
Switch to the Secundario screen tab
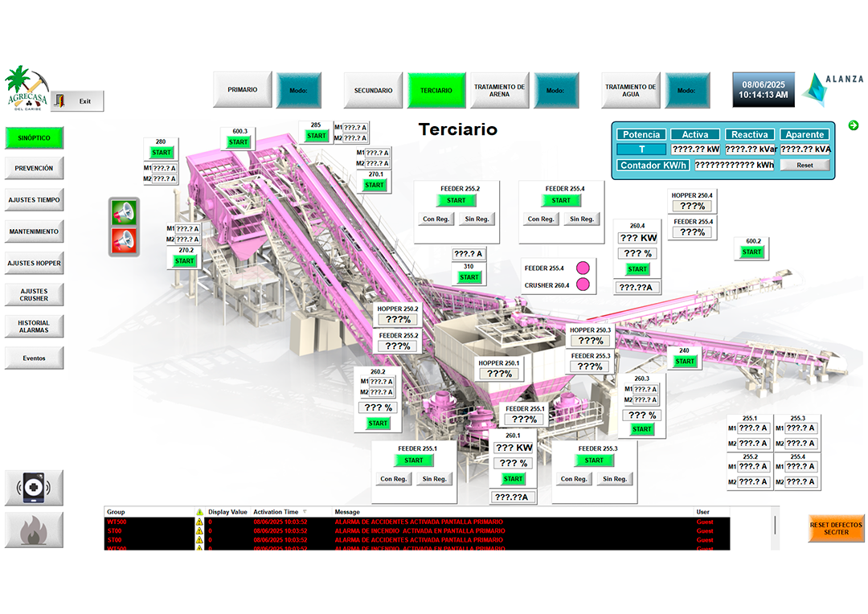point(373,90)
